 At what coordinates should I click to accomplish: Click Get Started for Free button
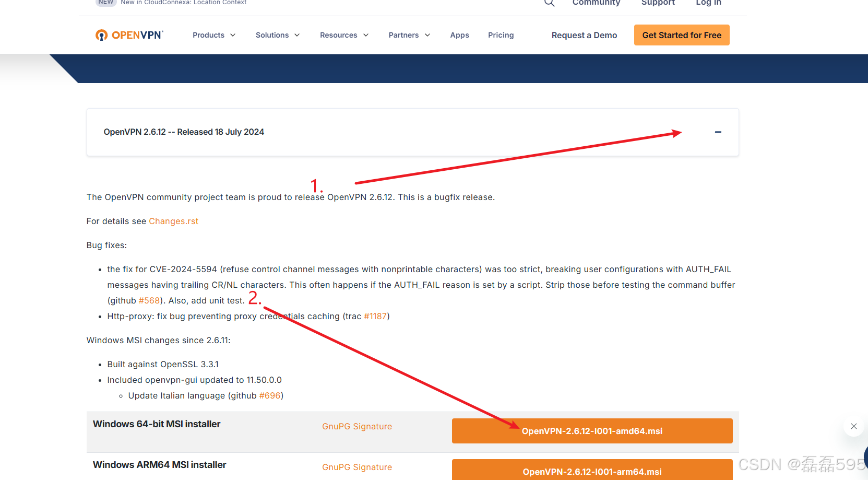coord(682,35)
